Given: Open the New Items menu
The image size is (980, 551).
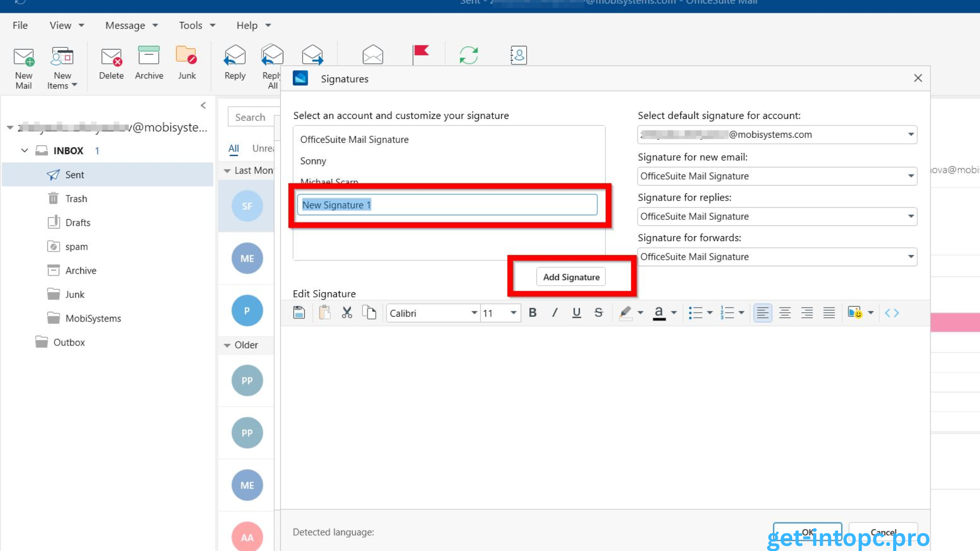Looking at the screenshot, I should click(62, 68).
